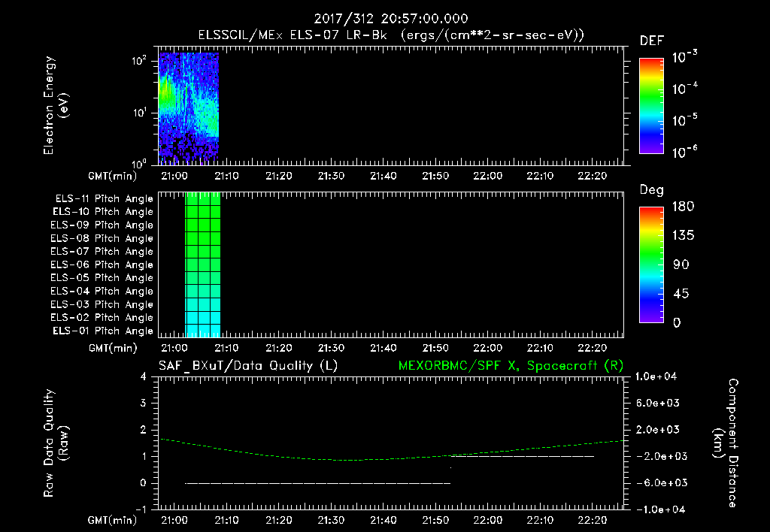Click the GMT(min) label under energy spectrogram

113,176
